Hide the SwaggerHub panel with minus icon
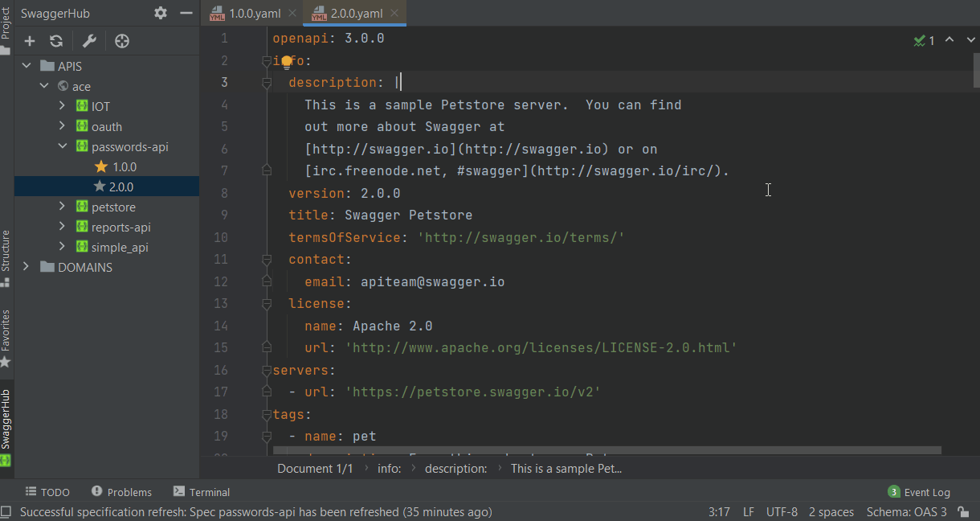This screenshot has height=521, width=980. [x=186, y=13]
